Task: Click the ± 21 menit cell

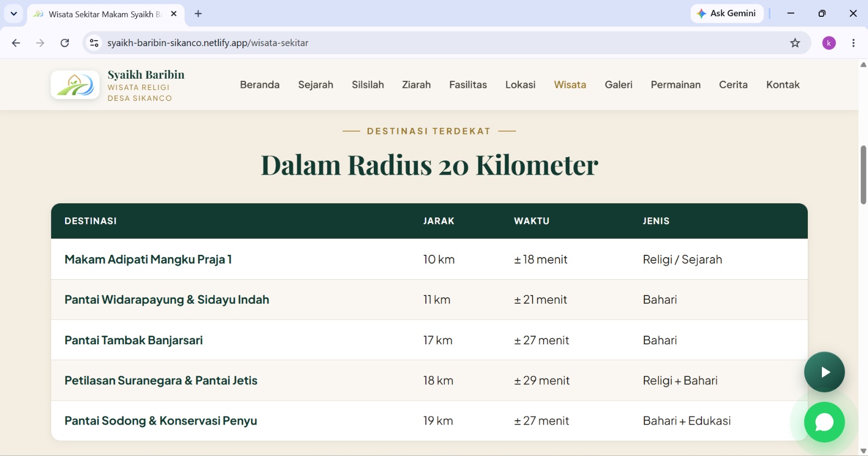Action: point(540,299)
